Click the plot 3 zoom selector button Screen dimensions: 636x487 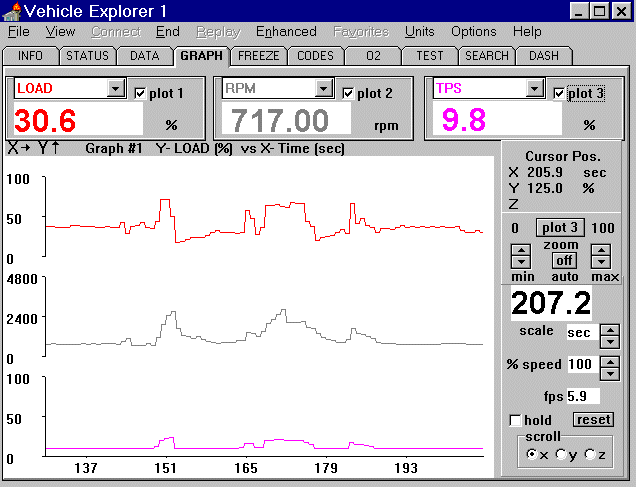(x=560, y=227)
